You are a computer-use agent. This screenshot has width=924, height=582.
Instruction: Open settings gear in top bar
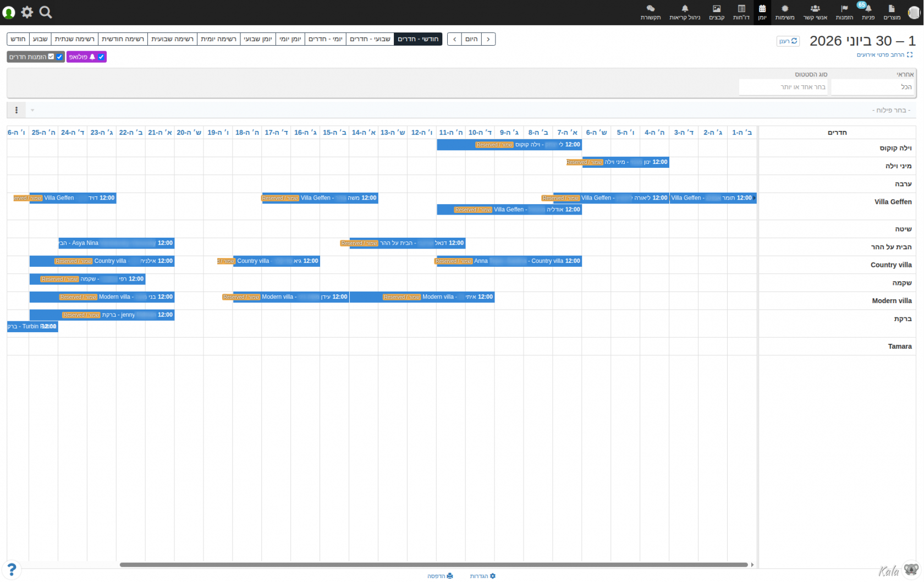point(27,12)
